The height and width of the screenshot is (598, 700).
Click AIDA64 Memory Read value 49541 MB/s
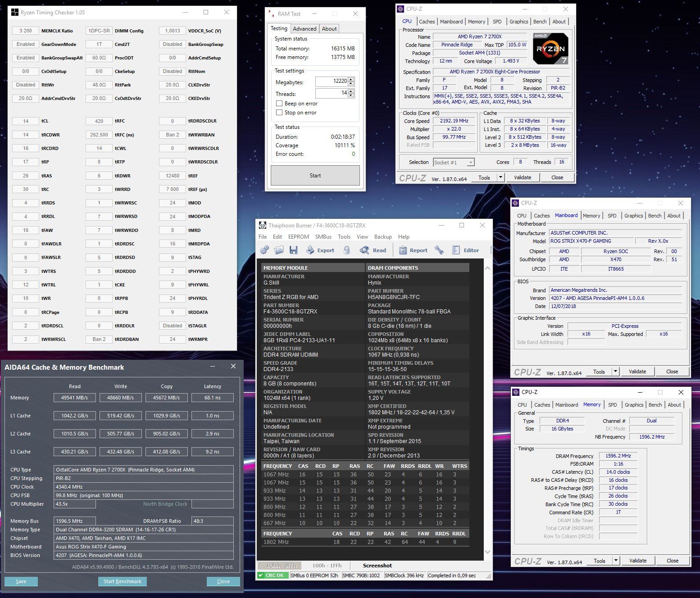[x=75, y=398]
